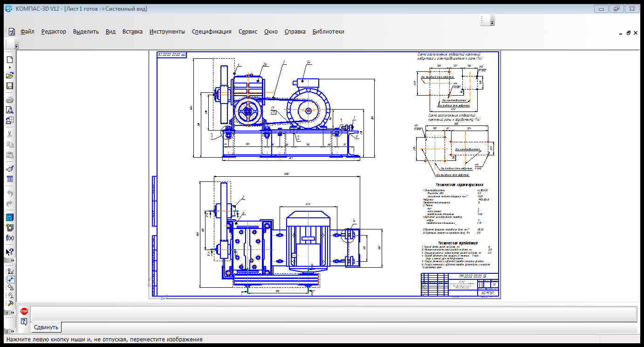The image size is (644, 347).
Task: Select the hammer Editing tool icon
Action: 10,303
